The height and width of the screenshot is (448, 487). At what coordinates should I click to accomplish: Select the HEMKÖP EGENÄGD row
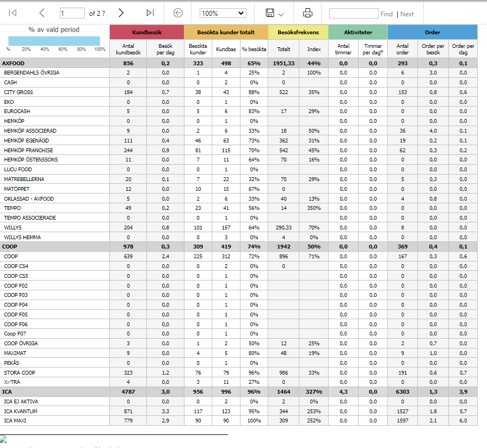click(x=238, y=140)
